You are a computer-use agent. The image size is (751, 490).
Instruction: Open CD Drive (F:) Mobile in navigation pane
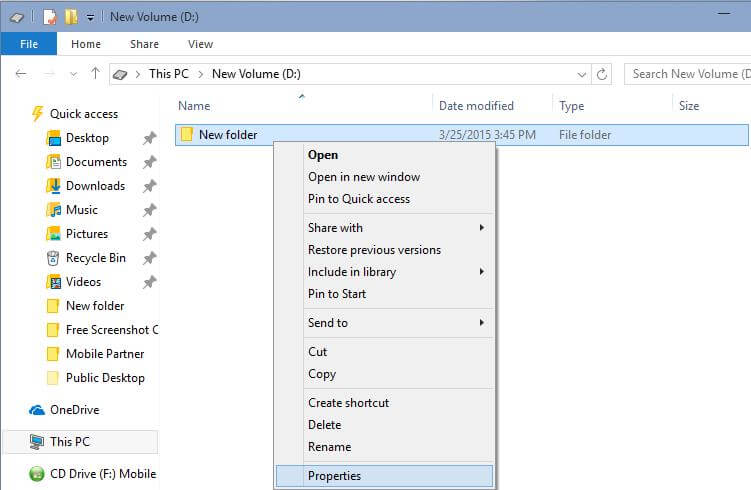click(103, 474)
